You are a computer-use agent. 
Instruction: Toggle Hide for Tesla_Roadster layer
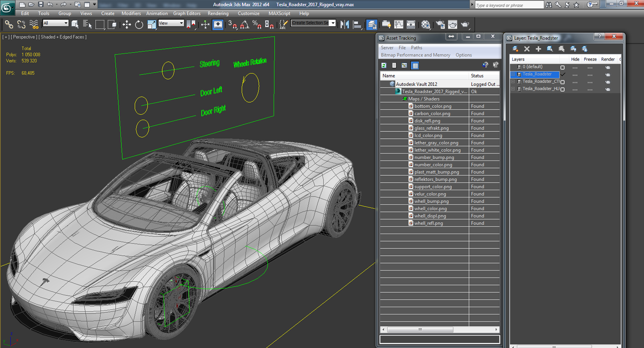click(x=575, y=74)
